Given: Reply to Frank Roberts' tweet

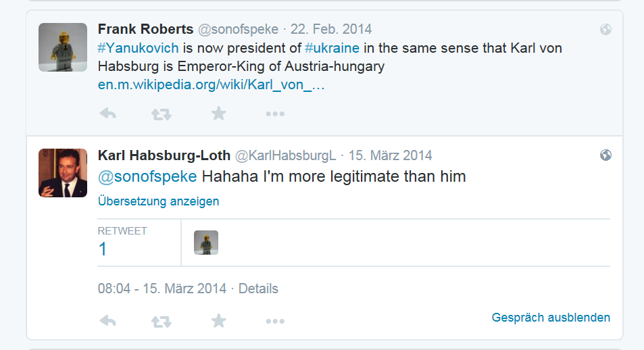Looking at the screenshot, I should [x=108, y=114].
